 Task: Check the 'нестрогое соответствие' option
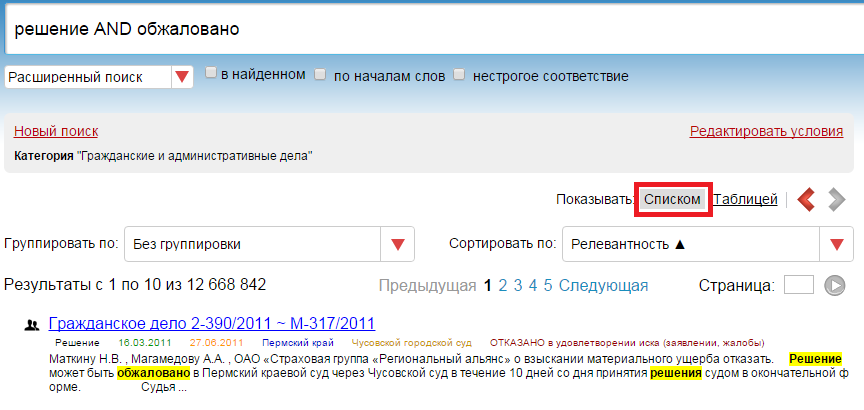(x=459, y=75)
